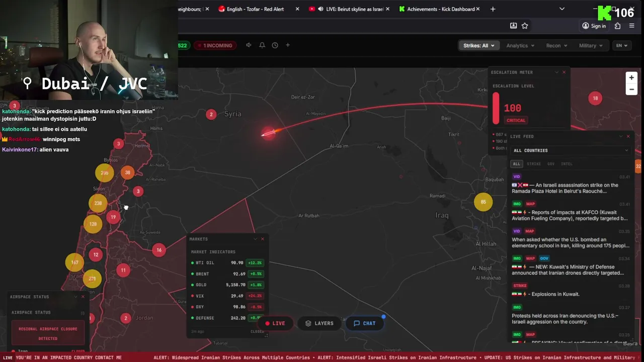644x362 pixels.
Task: Collapse the Escalation Meter panel chevron
Action: point(556,72)
